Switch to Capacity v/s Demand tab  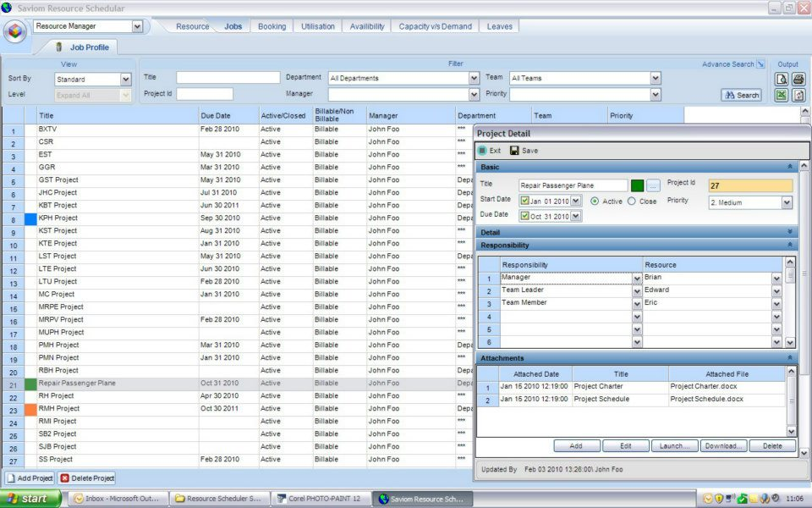[x=435, y=26]
